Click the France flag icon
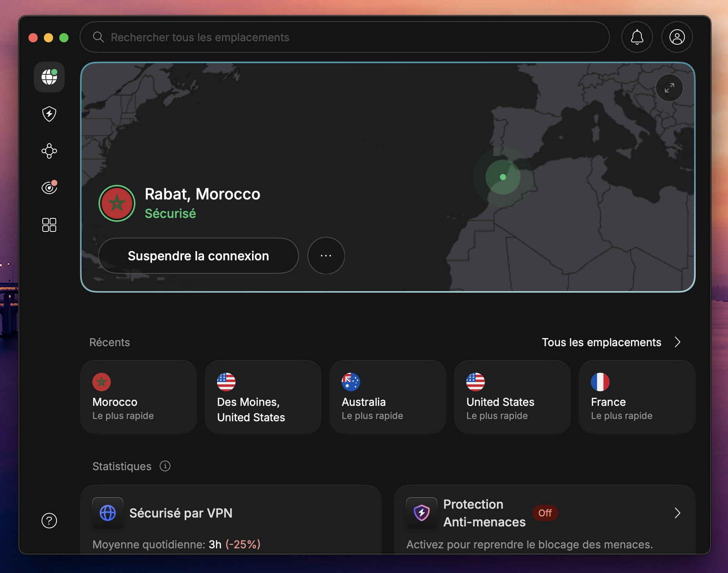This screenshot has height=573, width=728. (x=600, y=382)
